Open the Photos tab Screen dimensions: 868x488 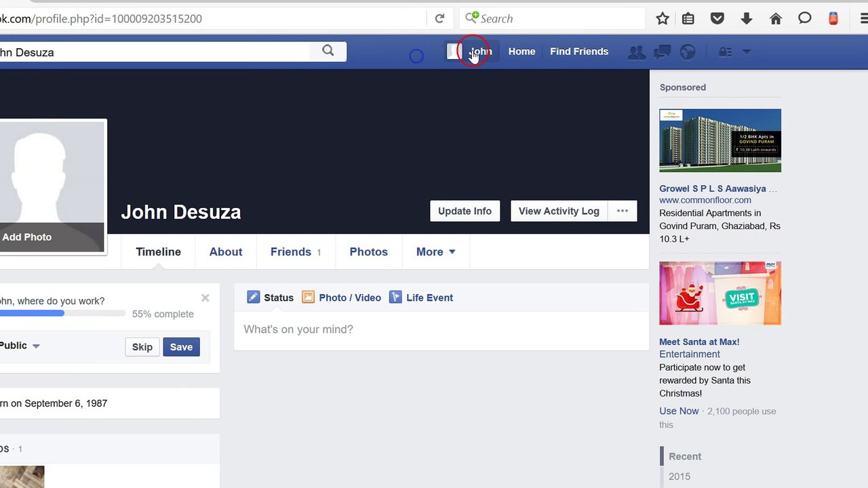pyautogui.click(x=369, y=251)
